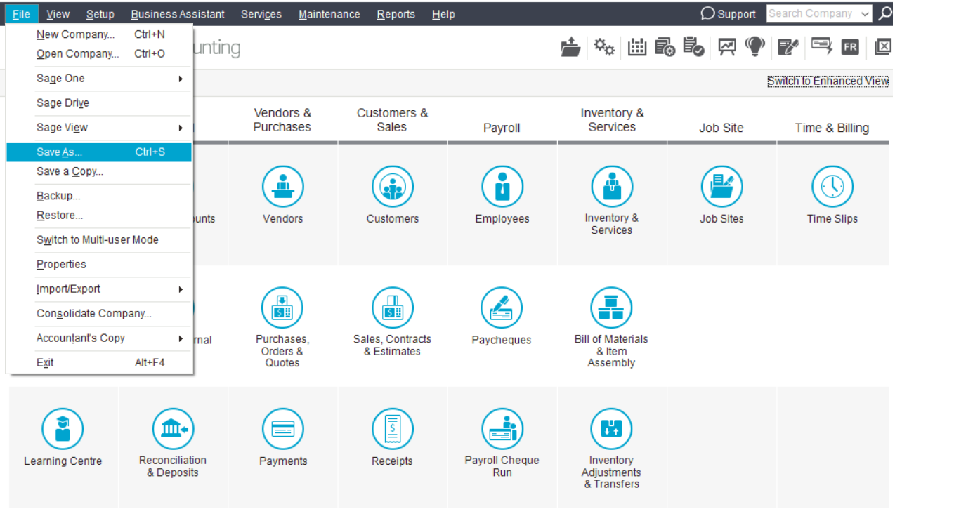The width and height of the screenshot is (980, 509).
Task: Expand the Sage One submenu
Action: (x=99, y=79)
